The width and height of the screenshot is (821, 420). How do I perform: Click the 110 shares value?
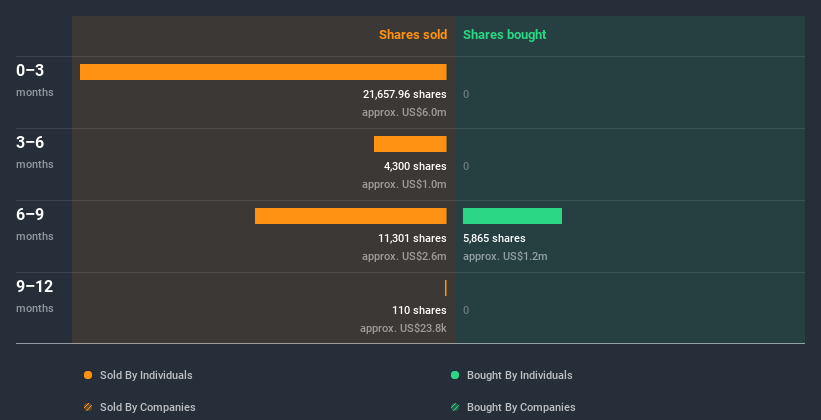pos(419,310)
